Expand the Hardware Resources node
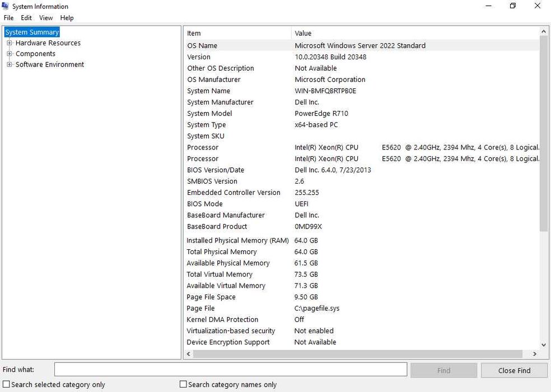The image size is (551, 392). [9, 43]
